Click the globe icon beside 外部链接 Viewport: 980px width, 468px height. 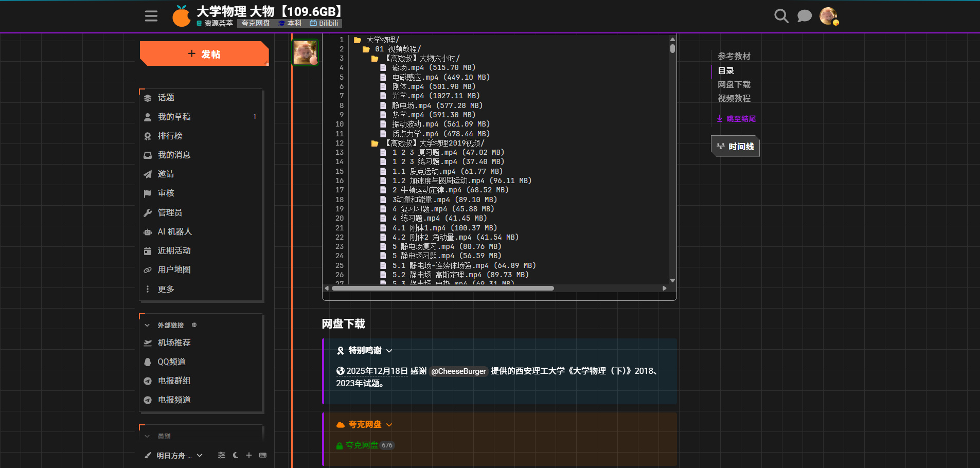point(194,325)
